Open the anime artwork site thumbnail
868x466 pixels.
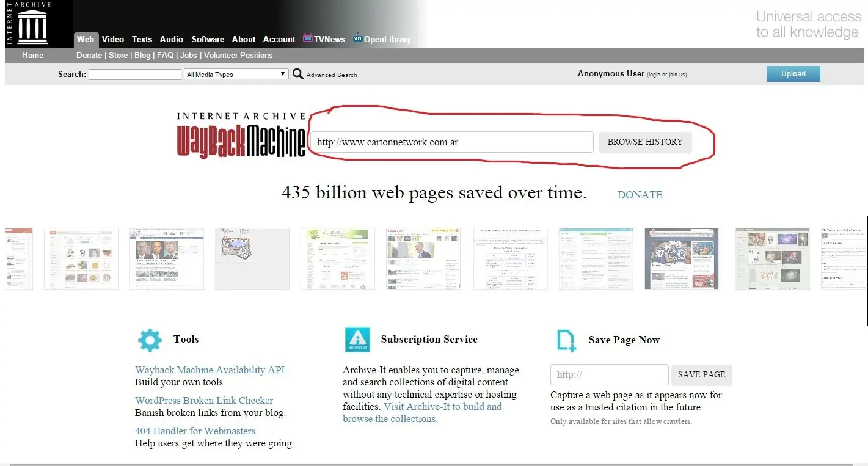[773, 259]
